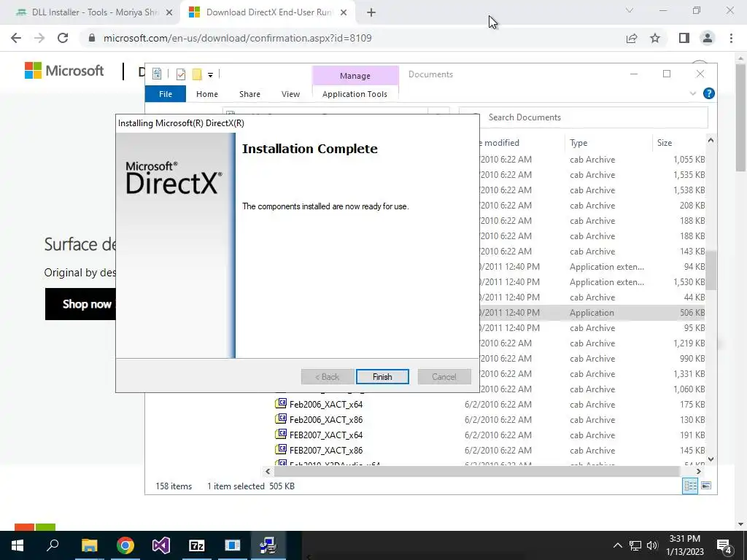This screenshot has height=560, width=747.
Task: Click the horizontal scrollbar left arrow
Action: click(x=268, y=472)
